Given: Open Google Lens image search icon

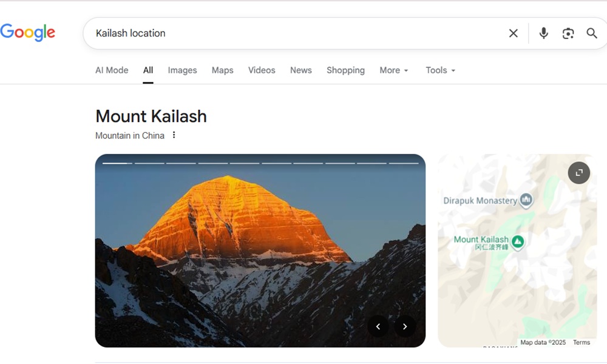Looking at the screenshot, I should [568, 33].
